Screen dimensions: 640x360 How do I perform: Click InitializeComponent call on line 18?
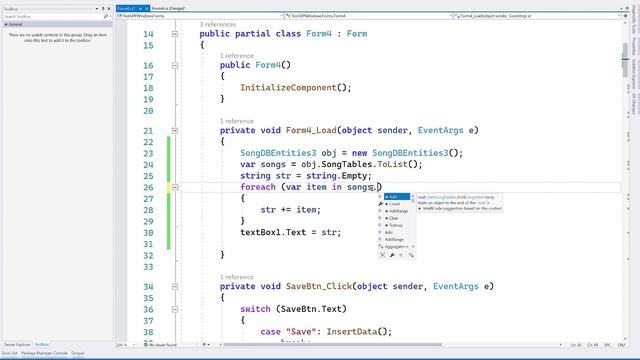pyautogui.click(x=288, y=87)
